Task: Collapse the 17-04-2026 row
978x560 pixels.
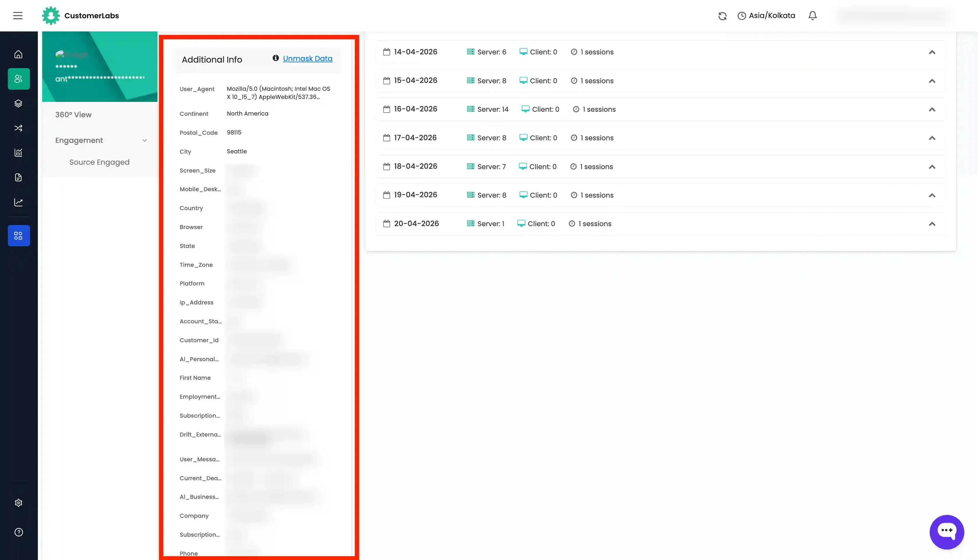Action: click(x=932, y=138)
